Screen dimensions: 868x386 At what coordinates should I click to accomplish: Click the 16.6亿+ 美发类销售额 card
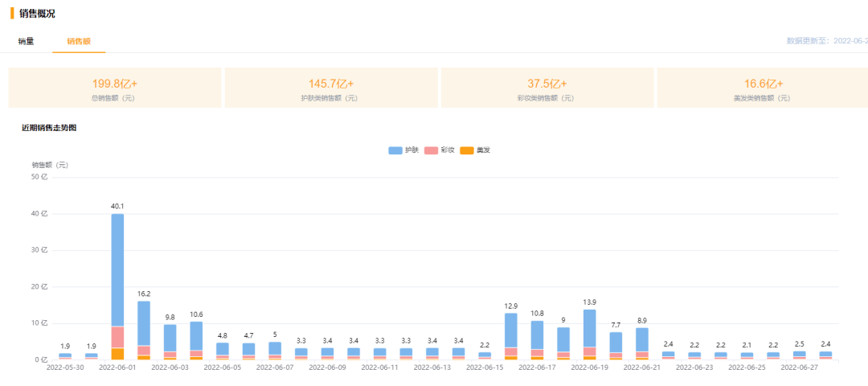(x=763, y=88)
